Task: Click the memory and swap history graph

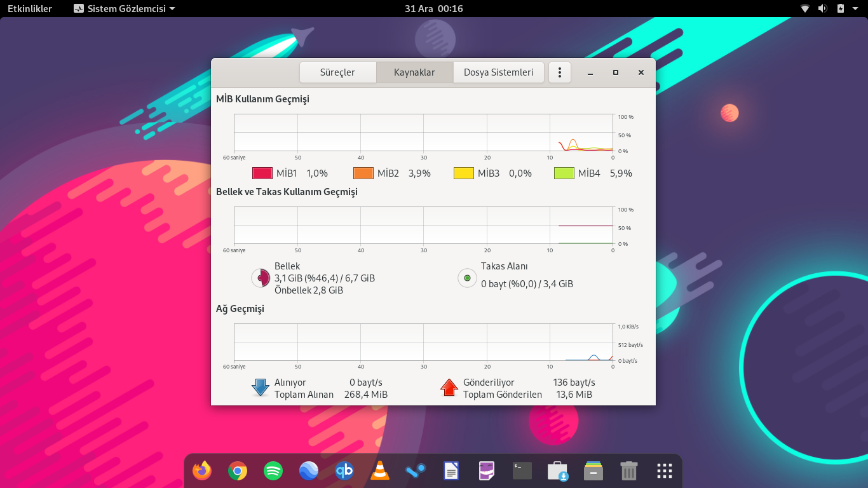Action: pyautogui.click(x=423, y=226)
